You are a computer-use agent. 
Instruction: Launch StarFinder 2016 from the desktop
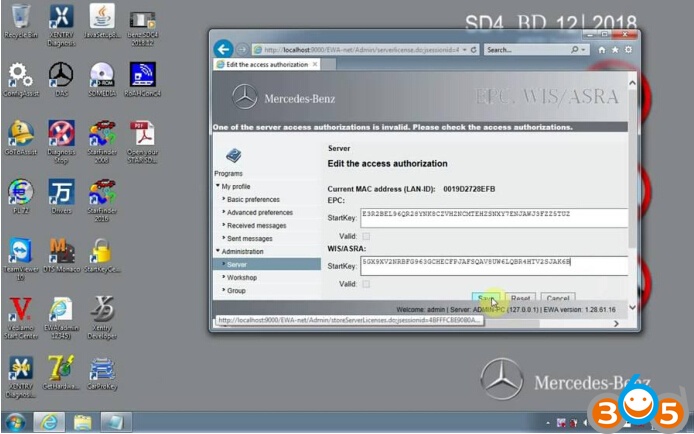(x=102, y=200)
